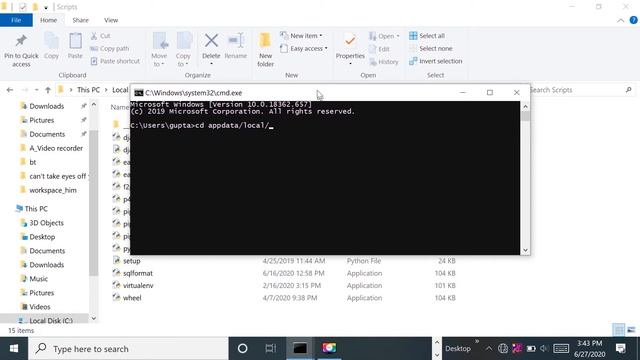The width and height of the screenshot is (640, 360).
Task: Open the Open dropdown in ribbon
Action: click(384, 36)
